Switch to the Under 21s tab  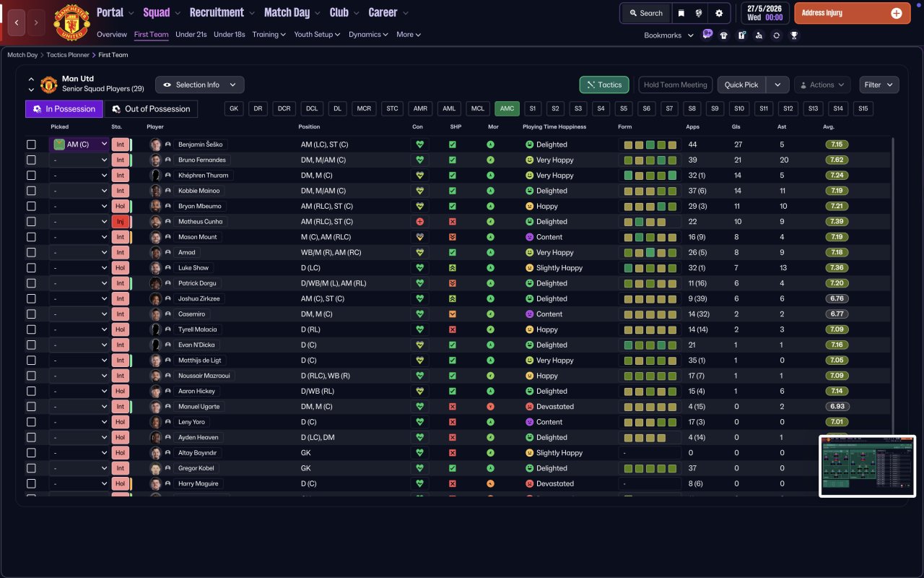(191, 35)
